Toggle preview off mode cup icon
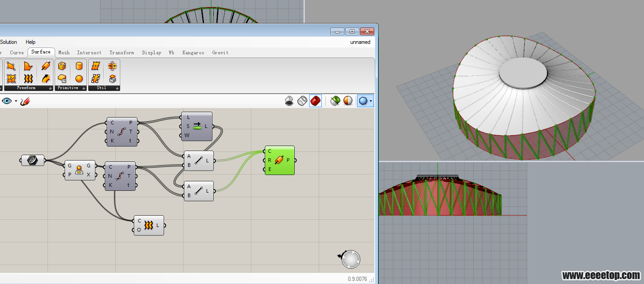This screenshot has width=644, height=284. coord(289,100)
